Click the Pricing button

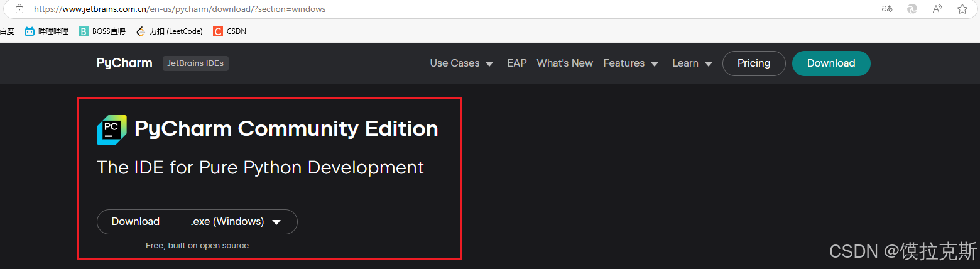click(x=754, y=63)
